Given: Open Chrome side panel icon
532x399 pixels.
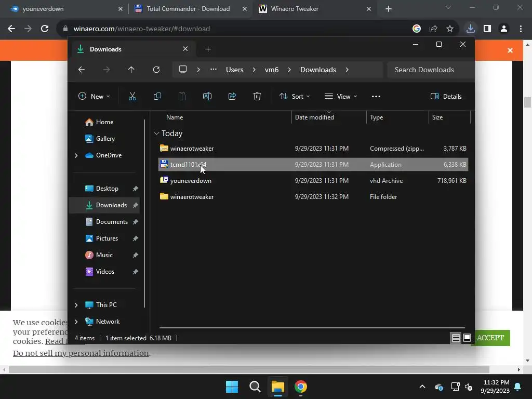Looking at the screenshot, I should (487, 29).
